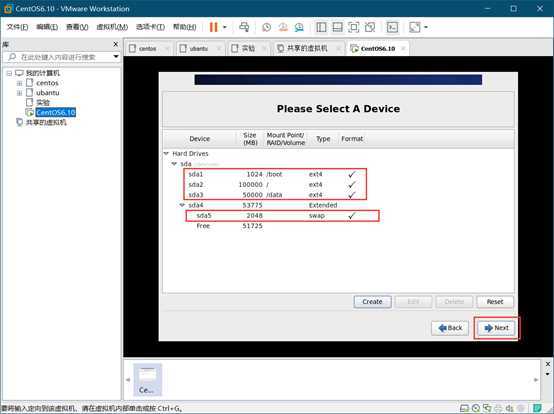Click the Next button
The width and height of the screenshot is (554, 414).
(x=496, y=328)
